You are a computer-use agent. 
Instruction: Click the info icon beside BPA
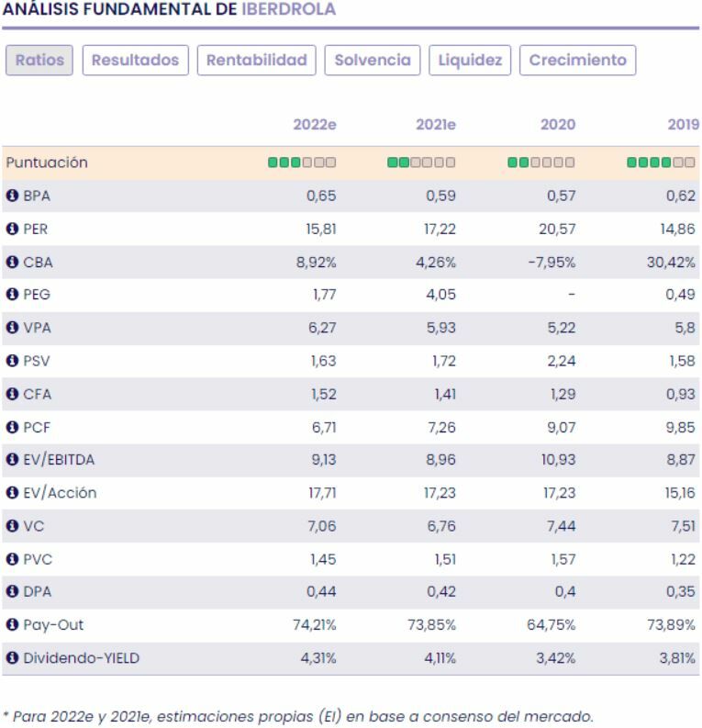tap(13, 196)
